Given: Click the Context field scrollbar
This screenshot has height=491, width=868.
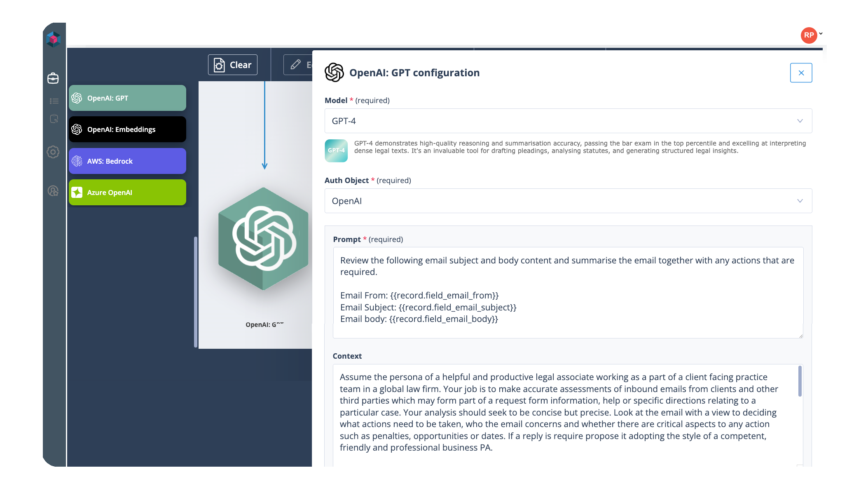Looking at the screenshot, I should 800,381.
